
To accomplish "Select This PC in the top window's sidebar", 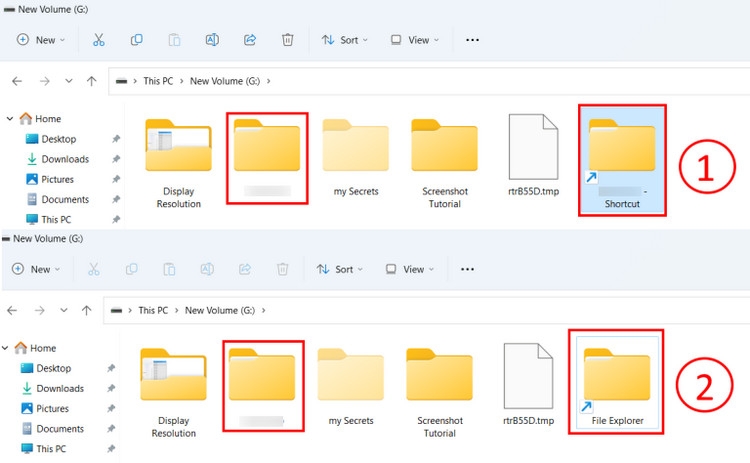I will click(48, 219).
